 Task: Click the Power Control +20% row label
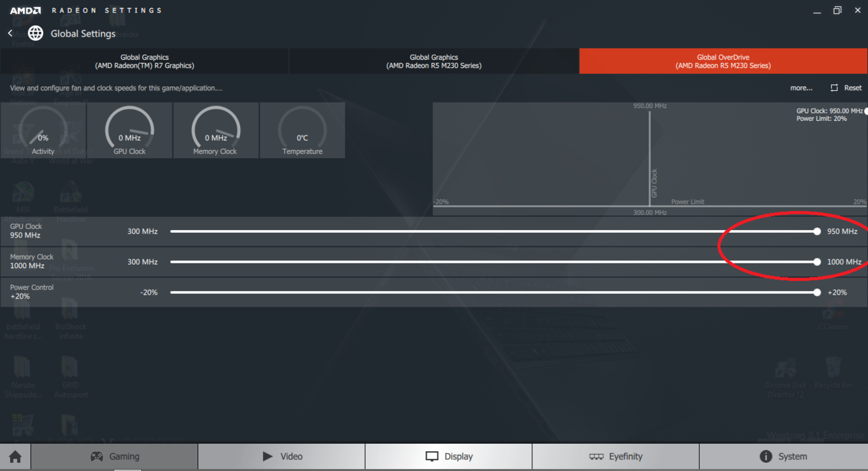[x=32, y=292]
